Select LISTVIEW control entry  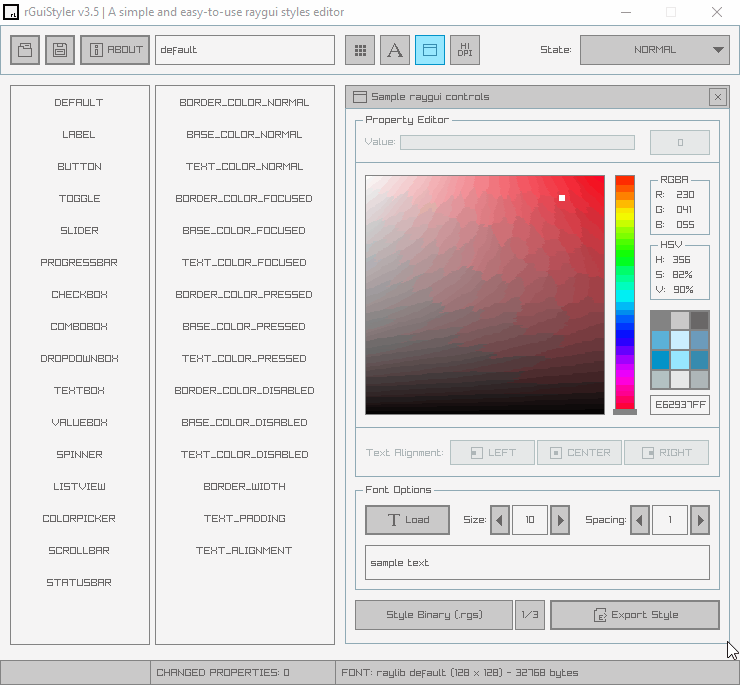click(x=79, y=486)
